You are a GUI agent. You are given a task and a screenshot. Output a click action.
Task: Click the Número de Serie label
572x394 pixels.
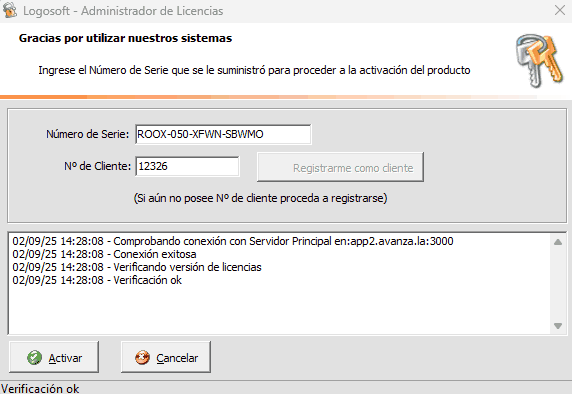(88, 134)
